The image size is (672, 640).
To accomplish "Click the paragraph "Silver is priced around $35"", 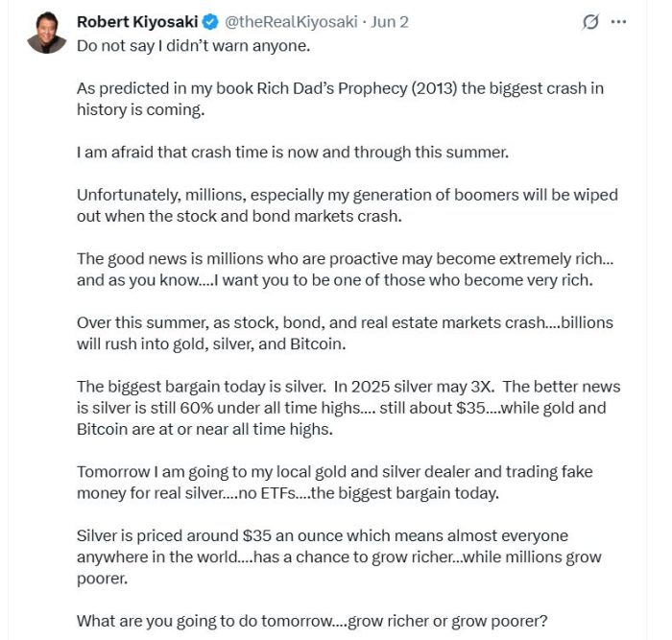I will [339, 557].
